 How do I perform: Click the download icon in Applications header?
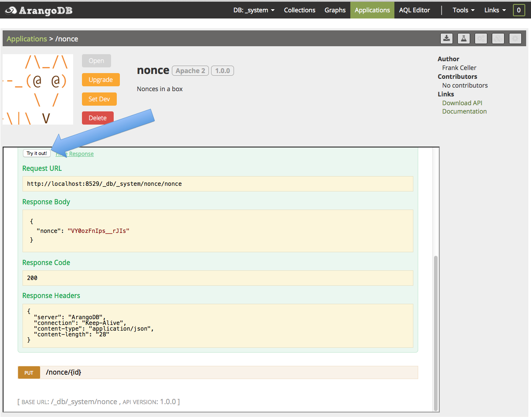click(447, 38)
